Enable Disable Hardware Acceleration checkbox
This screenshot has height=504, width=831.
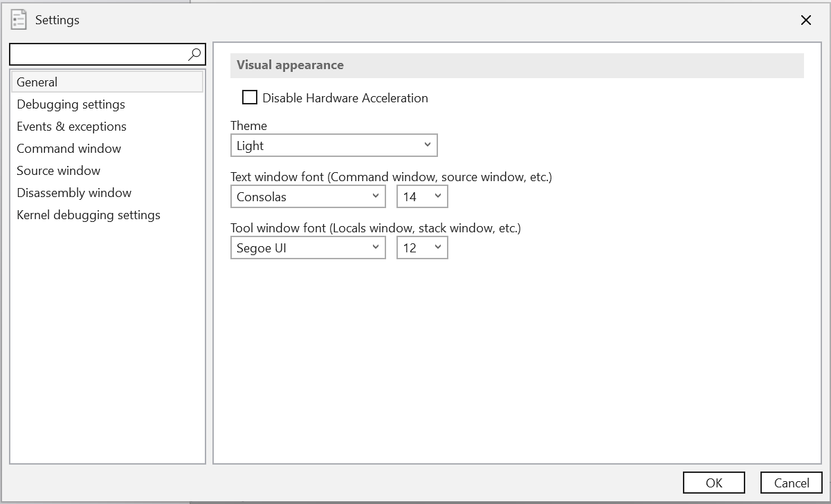click(x=249, y=97)
